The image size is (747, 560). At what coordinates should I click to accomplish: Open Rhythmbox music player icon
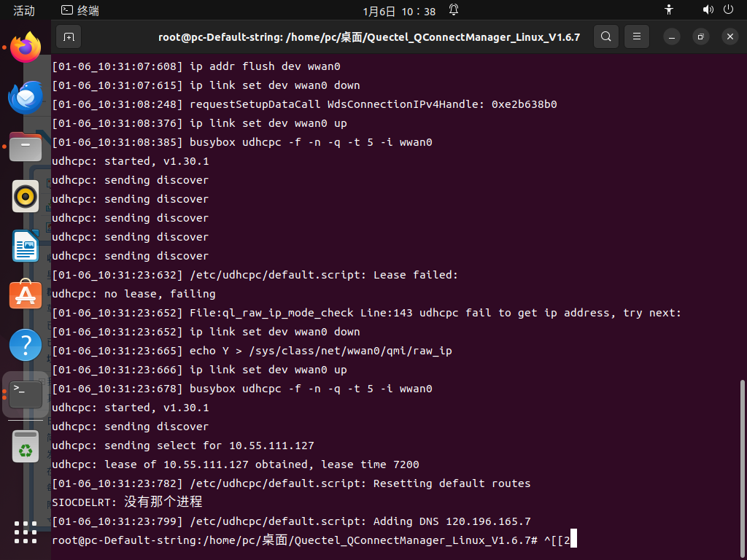pos(26,196)
